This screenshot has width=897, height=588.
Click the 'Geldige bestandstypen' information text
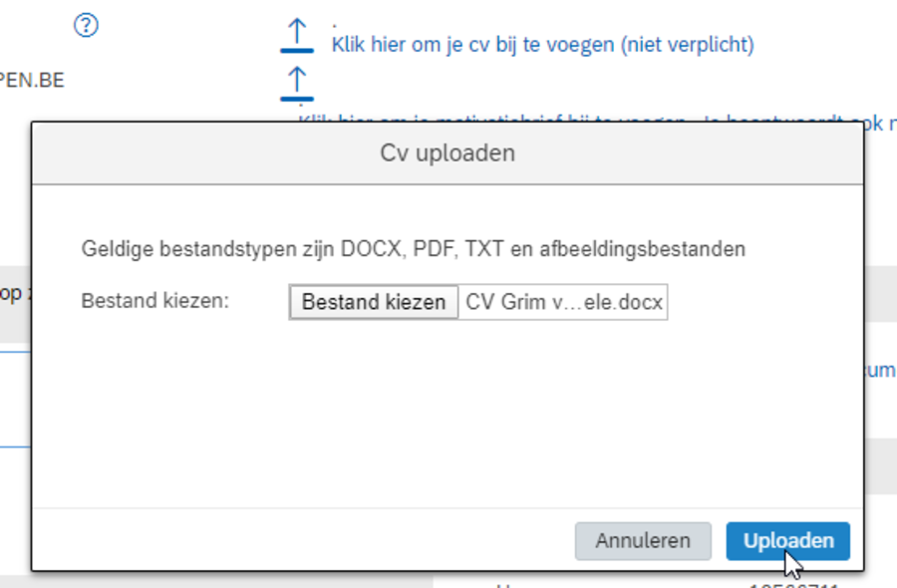pos(414,249)
